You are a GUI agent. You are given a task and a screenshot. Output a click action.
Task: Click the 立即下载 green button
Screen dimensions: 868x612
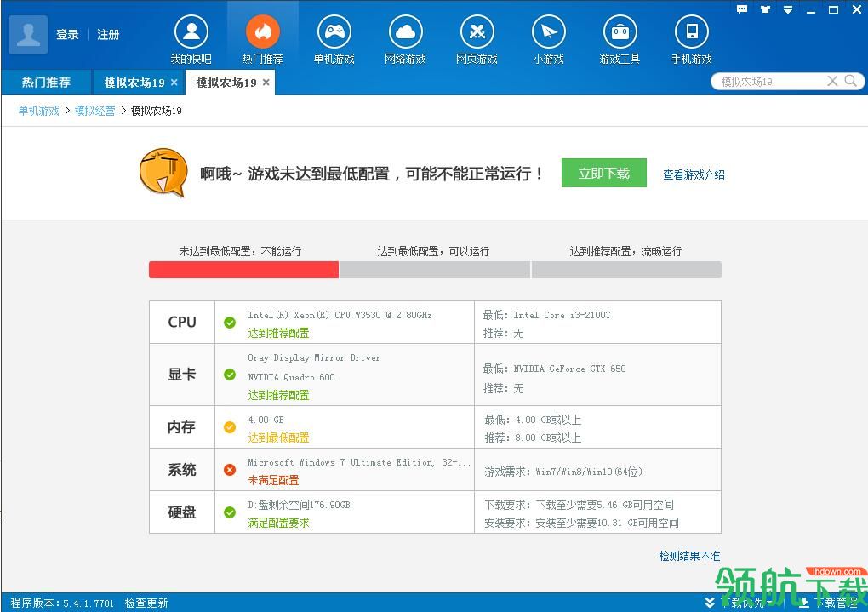[604, 173]
